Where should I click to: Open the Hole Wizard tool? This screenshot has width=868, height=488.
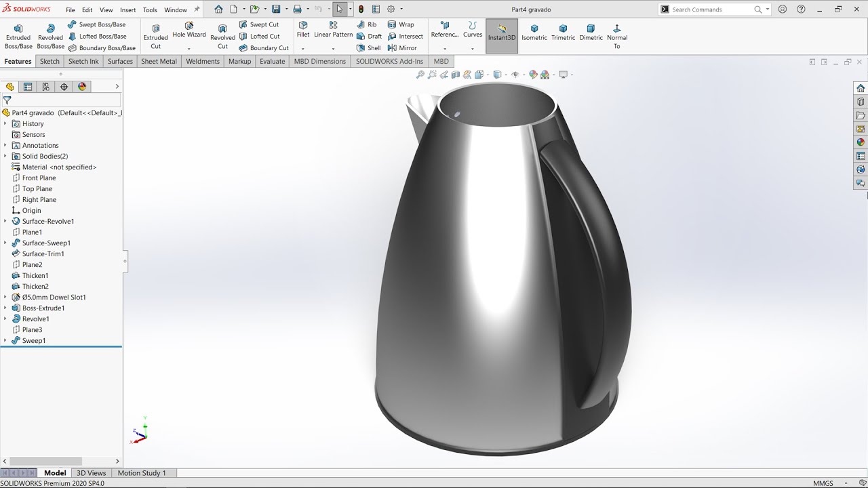(x=189, y=30)
